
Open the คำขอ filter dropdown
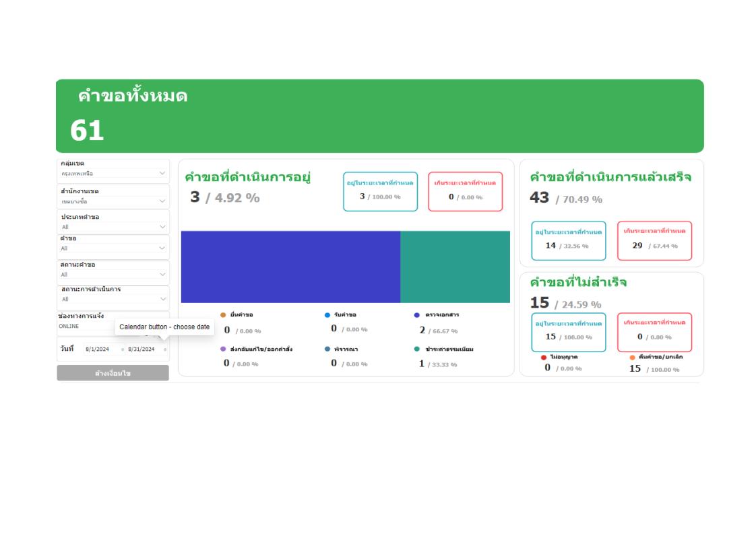click(x=162, y=248)
